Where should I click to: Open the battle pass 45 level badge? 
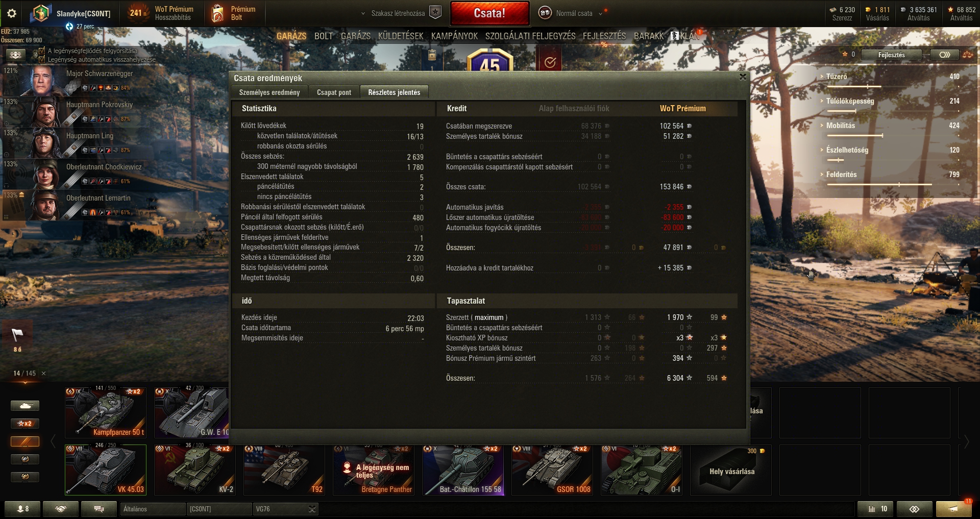(x=489, y=60)
